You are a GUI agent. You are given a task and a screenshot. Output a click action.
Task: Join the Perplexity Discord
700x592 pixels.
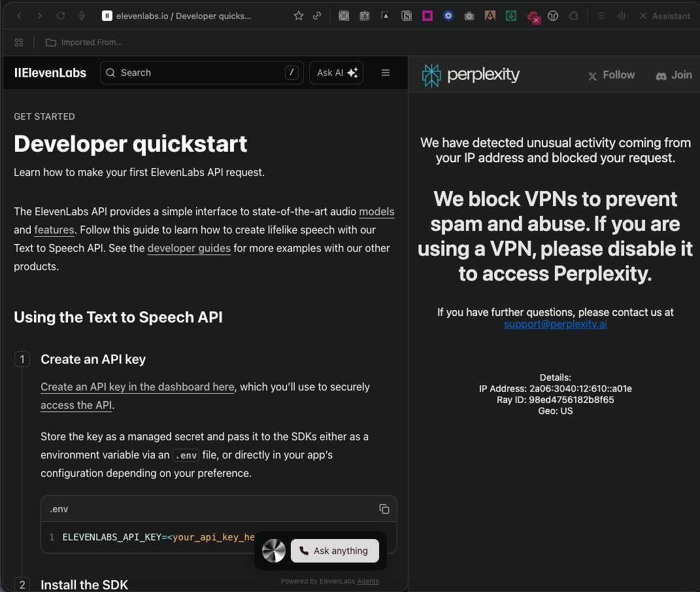coord(674,75)
